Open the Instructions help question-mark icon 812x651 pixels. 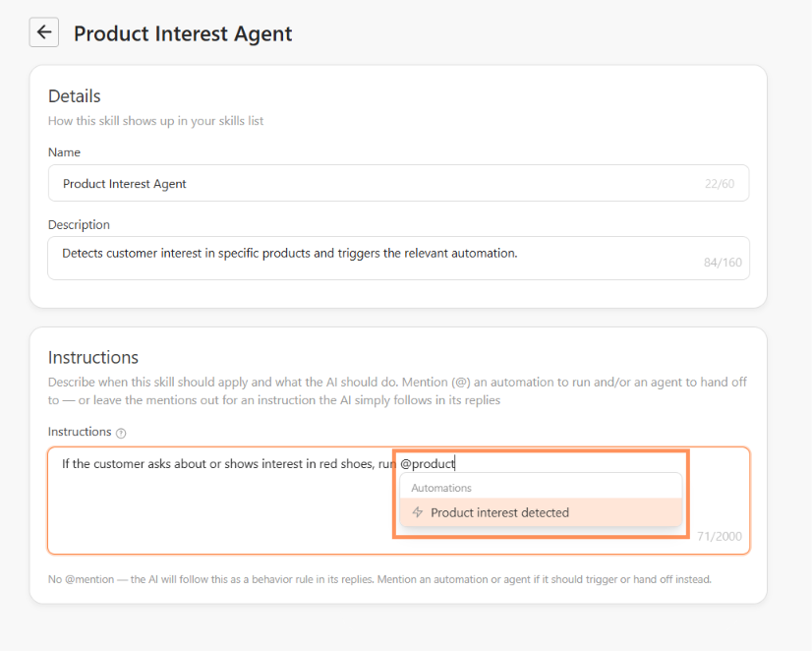pos(121,433)
